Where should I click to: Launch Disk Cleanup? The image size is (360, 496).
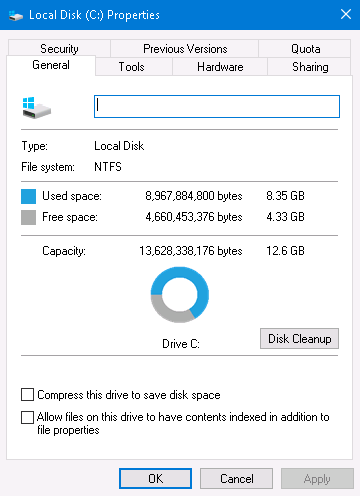coord(299,339)
